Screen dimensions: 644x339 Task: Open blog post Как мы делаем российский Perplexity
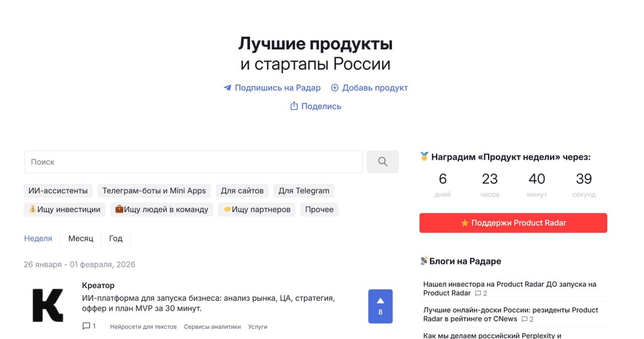pos(492,335)
